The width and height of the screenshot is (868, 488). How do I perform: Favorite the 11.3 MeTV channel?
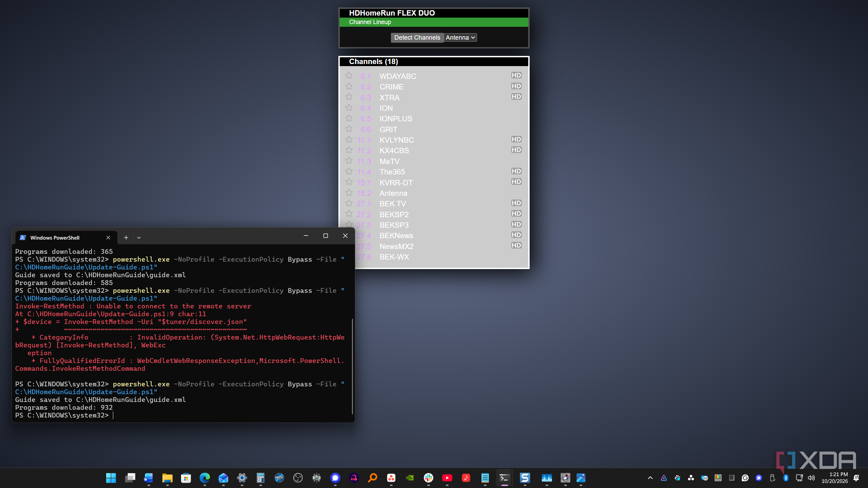349,161
